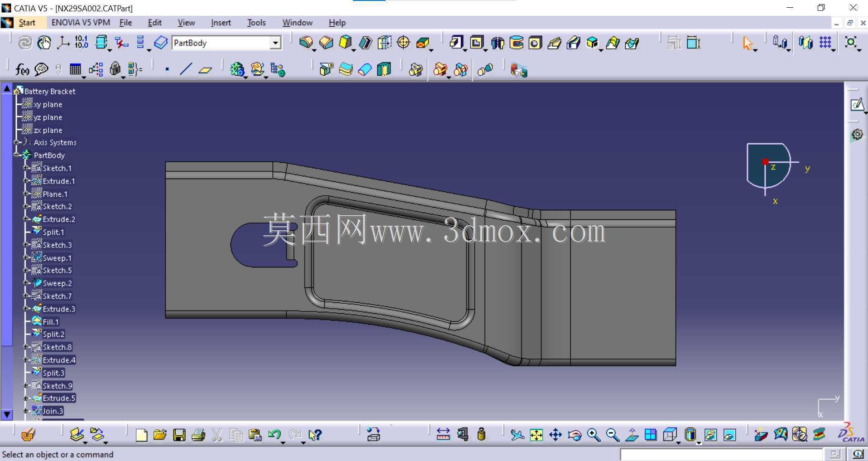868x461 pixels.
Task: Click the Save disk icon
Action: coord(179,435)
